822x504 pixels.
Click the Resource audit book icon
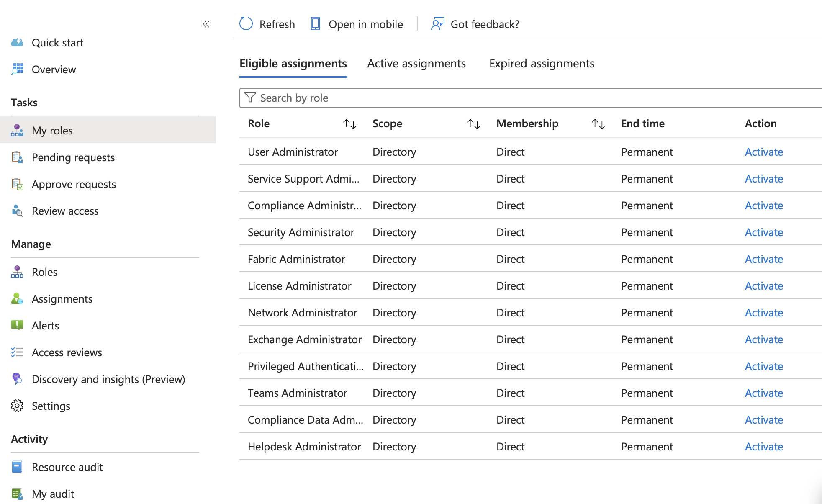click(x=17, y=467)
